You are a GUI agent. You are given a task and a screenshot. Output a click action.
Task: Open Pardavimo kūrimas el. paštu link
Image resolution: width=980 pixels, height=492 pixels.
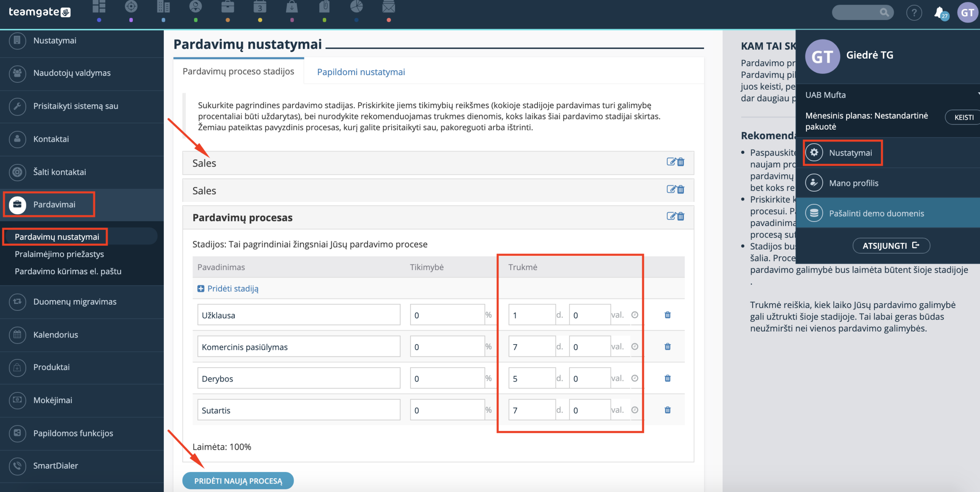coord(68,271)
